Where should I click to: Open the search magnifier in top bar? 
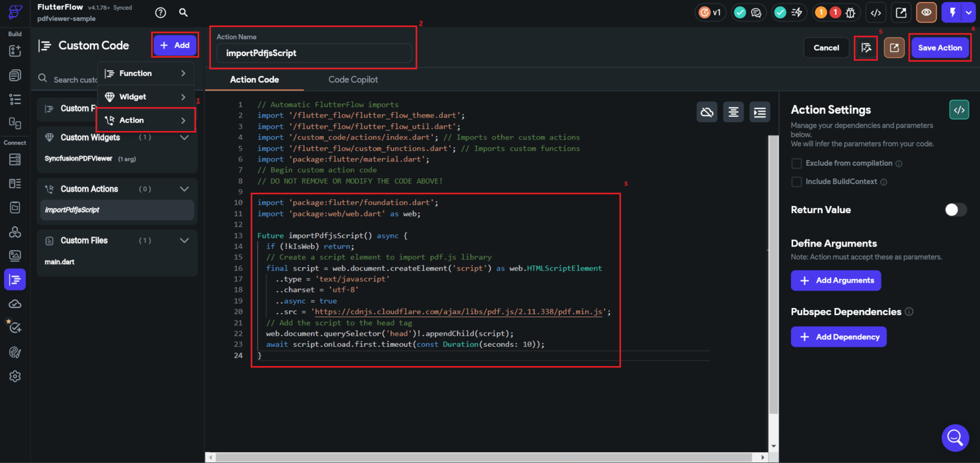point(184,12)
